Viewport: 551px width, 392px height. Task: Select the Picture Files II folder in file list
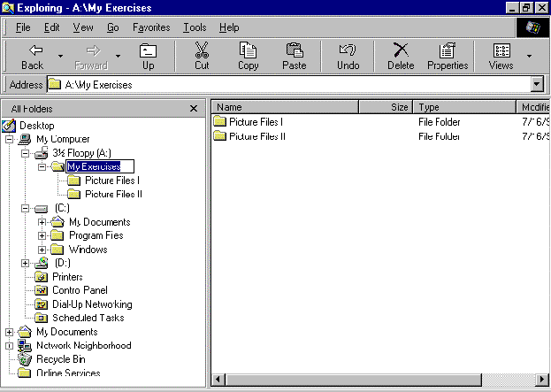(256, 136)
